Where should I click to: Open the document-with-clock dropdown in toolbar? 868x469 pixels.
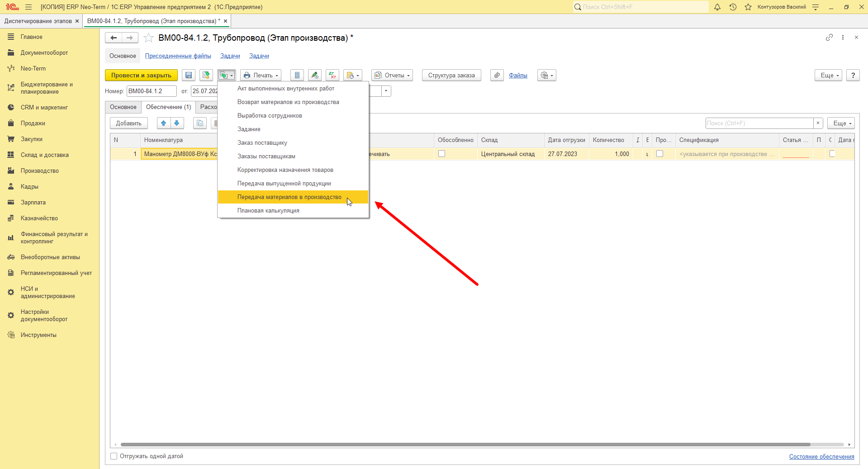tap(353, 75)
